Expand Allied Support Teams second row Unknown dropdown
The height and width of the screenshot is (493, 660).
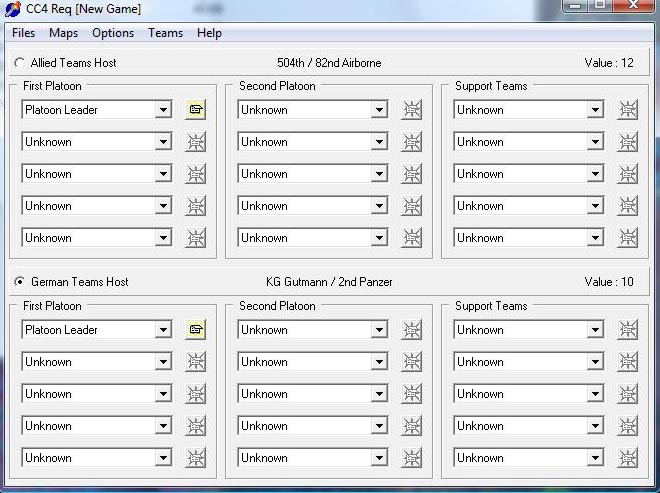pos(595,142)
